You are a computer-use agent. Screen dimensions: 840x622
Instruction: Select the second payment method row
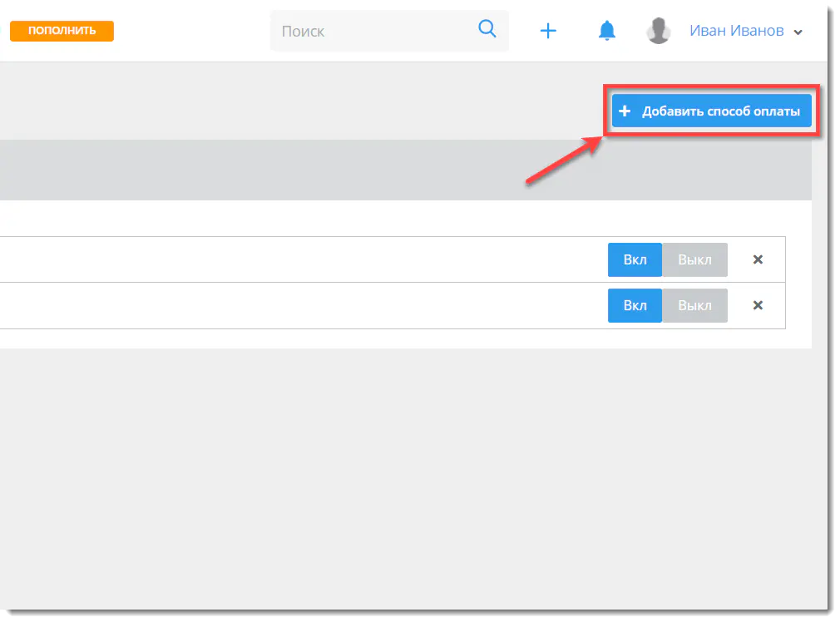click(x=291, y=305)
